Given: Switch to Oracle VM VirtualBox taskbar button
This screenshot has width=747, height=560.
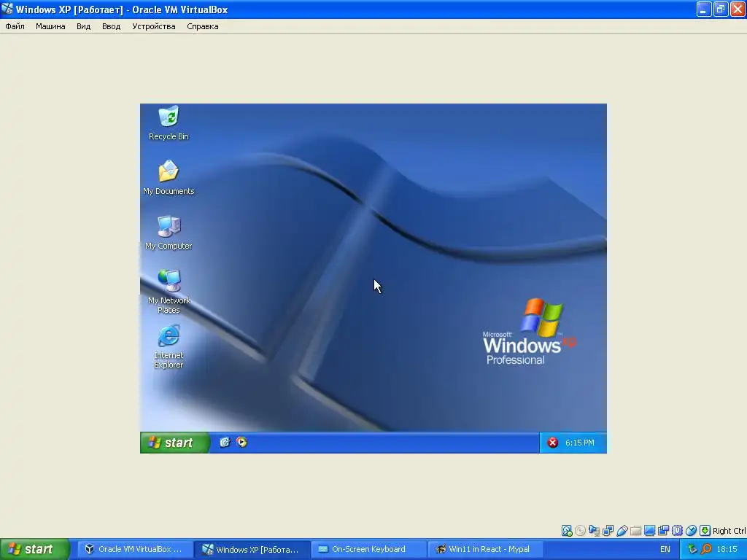Looking at the screenshot, I should click(x=134, y=549).
